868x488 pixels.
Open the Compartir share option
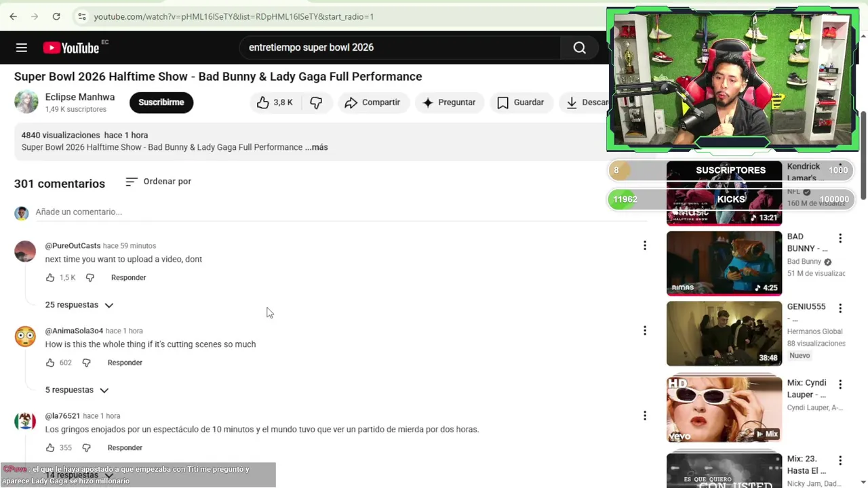[372, 102]
